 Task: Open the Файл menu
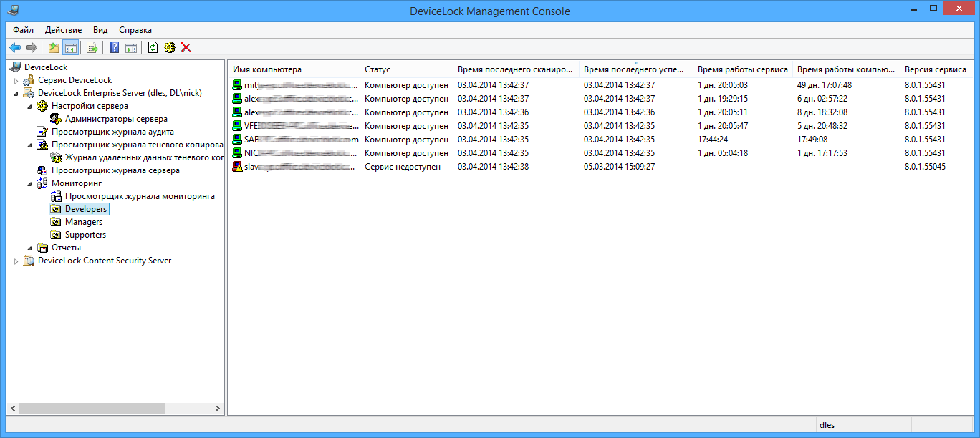coord(24,30)
